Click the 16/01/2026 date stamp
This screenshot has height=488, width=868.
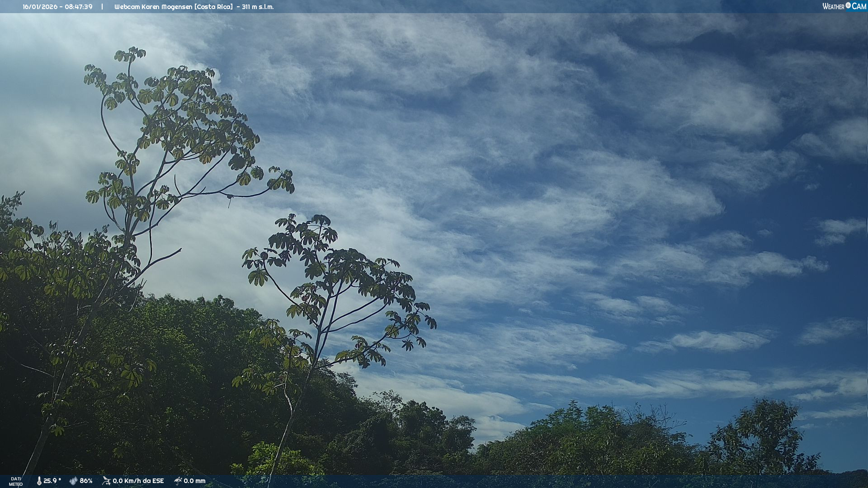tap(40, 7)
